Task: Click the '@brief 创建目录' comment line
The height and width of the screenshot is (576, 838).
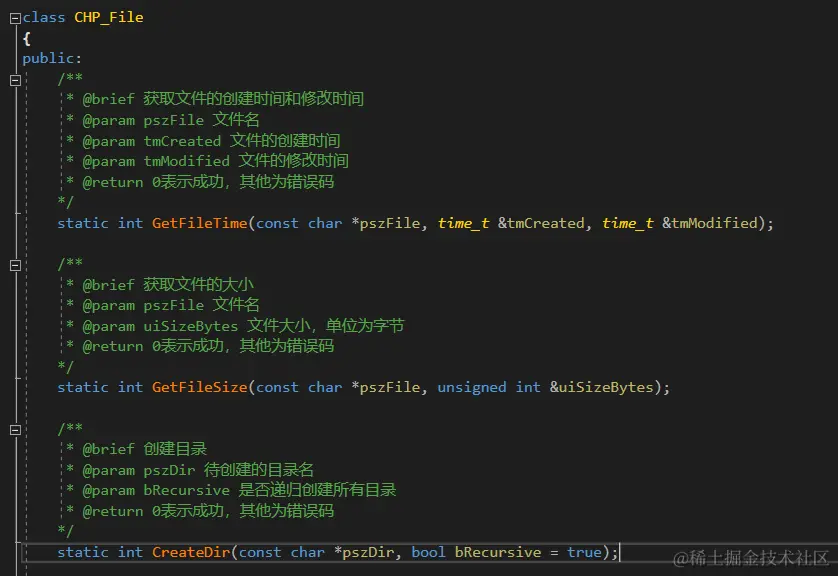Action: [136, 449]
